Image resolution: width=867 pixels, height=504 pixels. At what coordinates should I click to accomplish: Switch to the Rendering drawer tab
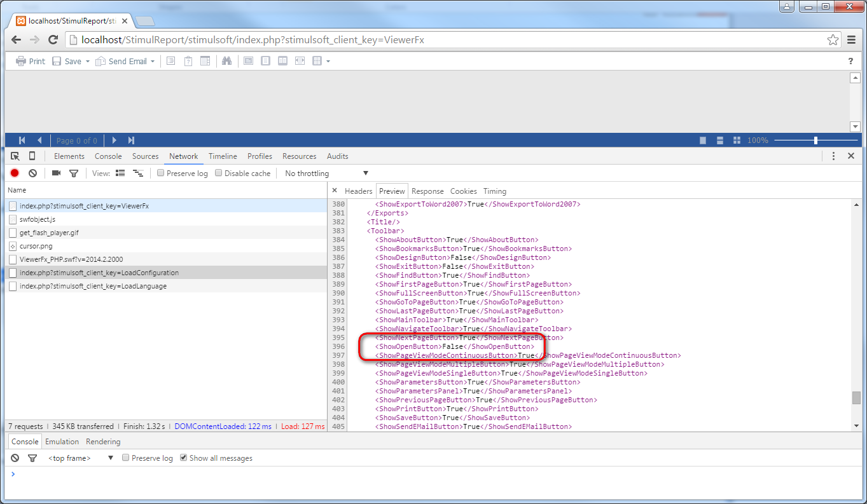click(103, 442)
